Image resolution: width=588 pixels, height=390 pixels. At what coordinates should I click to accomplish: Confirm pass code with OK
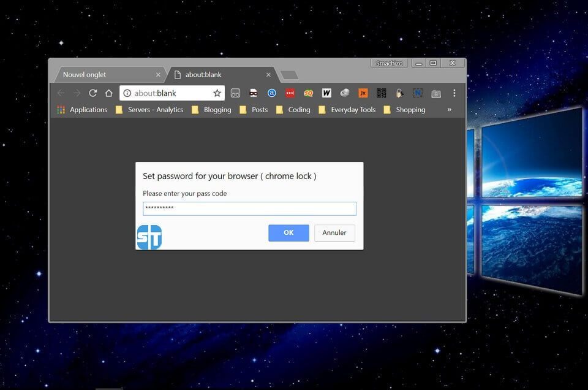(x=288, y=233)
